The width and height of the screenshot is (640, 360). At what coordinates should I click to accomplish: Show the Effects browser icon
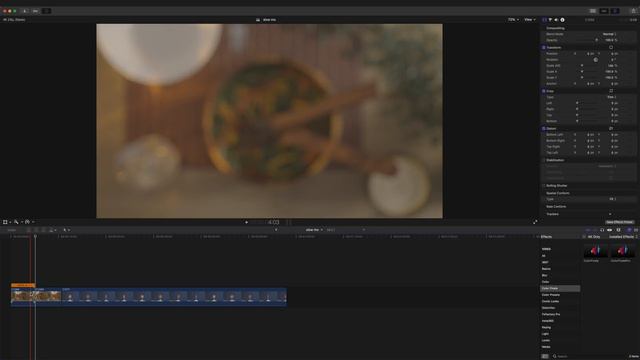(629, 230)
